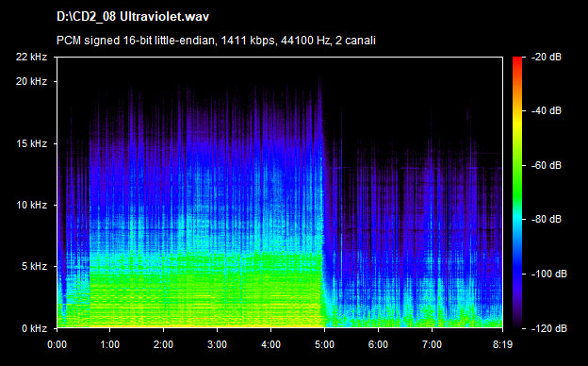Click the 0:00 time marker

pos(57,344)
